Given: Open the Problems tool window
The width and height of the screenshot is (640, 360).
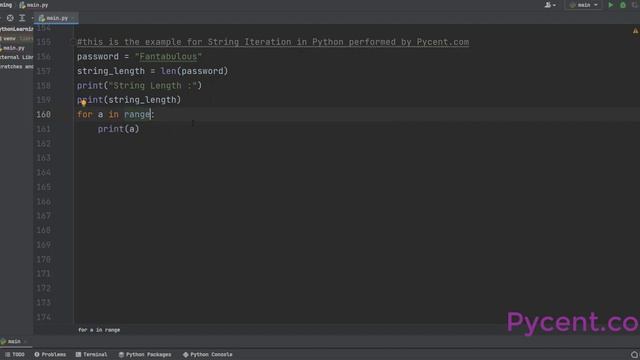Looking at the screenshot, I should (x=50, y=354).
